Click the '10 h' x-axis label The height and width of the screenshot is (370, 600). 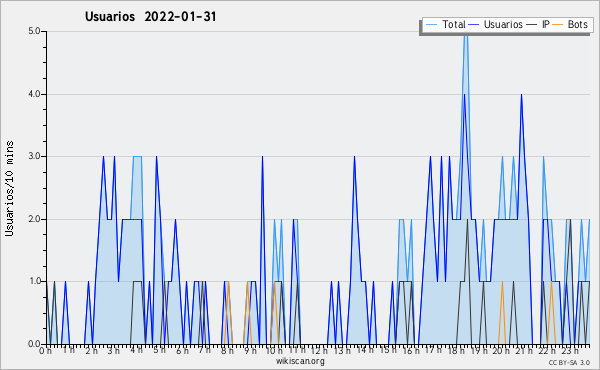coord(274,351)
